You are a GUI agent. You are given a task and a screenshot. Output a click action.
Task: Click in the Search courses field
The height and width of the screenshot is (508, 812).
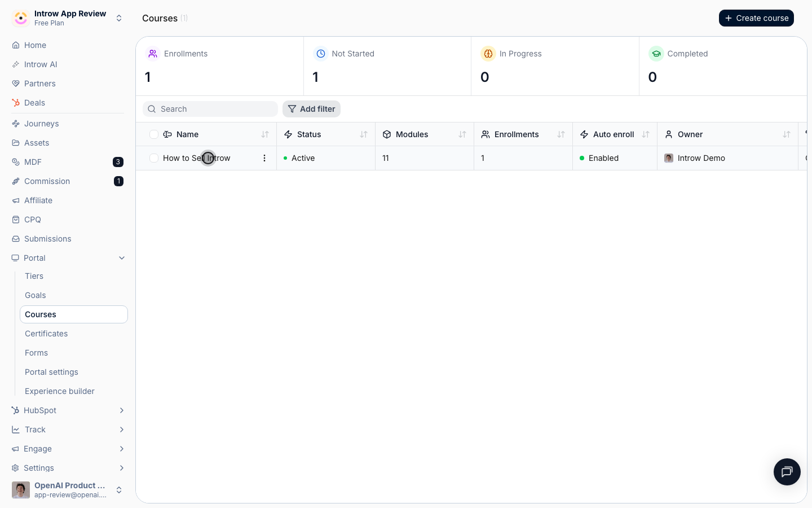pos(210,109)
